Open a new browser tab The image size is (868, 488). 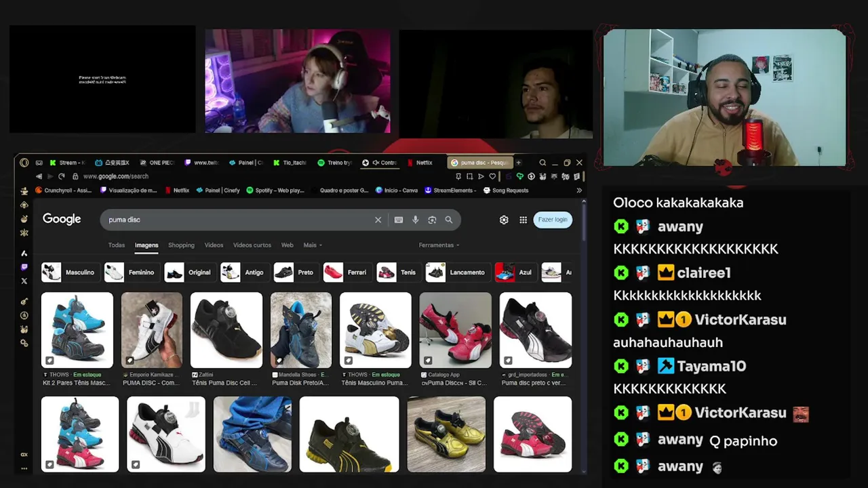(x=518, y=163)
